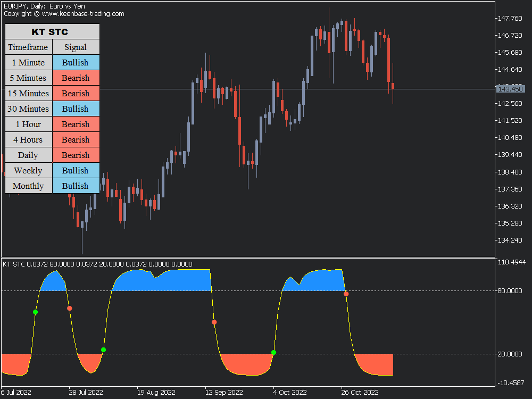
Task: Select the 1 Minute timeframe cell
Action: coord(29,62)
